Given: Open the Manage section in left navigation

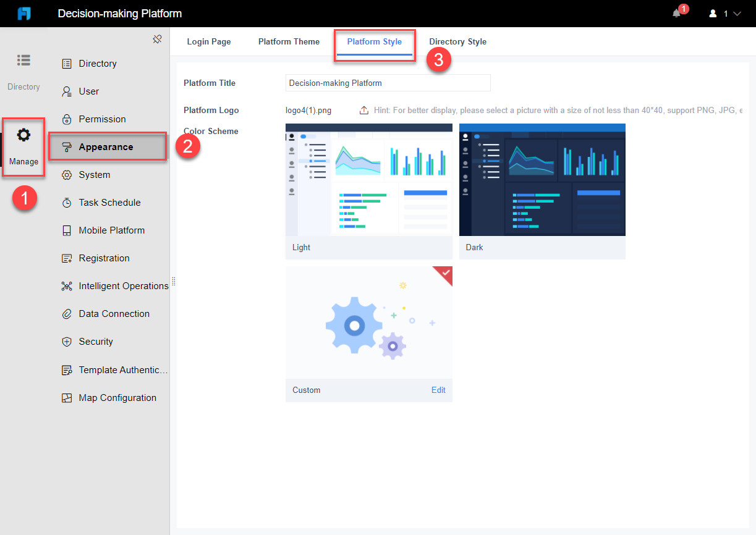Looking at the screenshot, I should (x=23, y=147).
